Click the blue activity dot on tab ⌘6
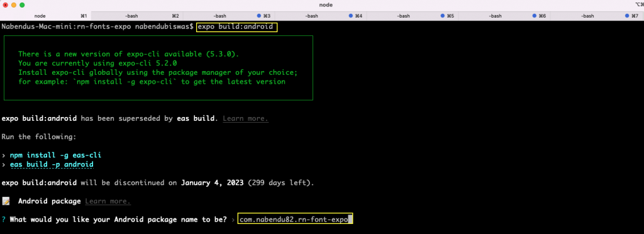The height and width of the screenshot is (234, 644). [x=535, y=16]
